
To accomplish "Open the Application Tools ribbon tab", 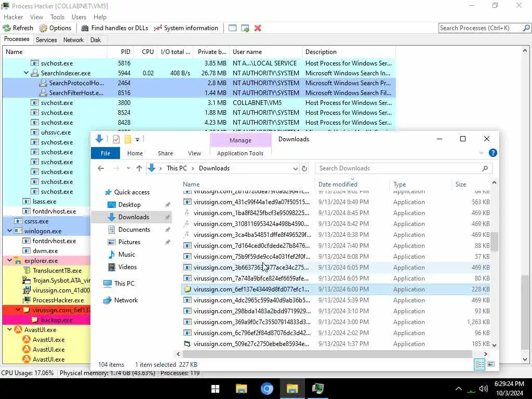I will point(240,153).
